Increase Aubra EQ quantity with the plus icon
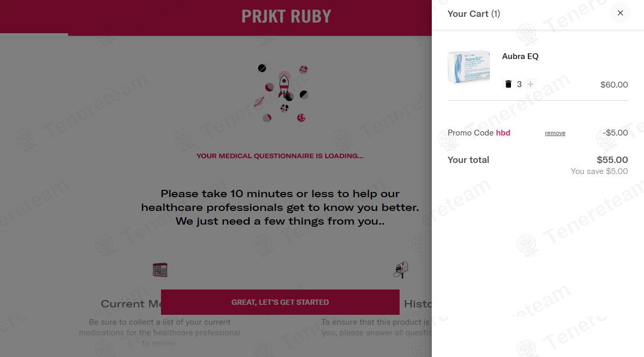644x357 pixels. (531, 84)
